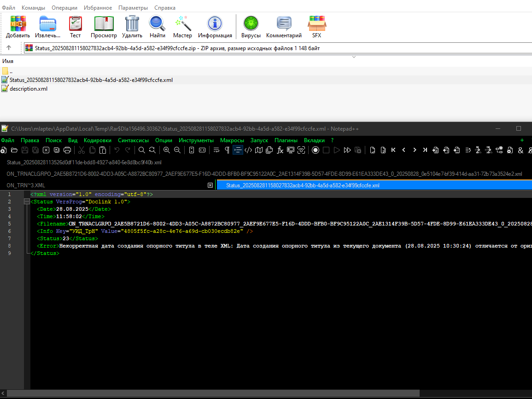
Task: Toggle show all characters pilcrow button
Action: point(227,150)
